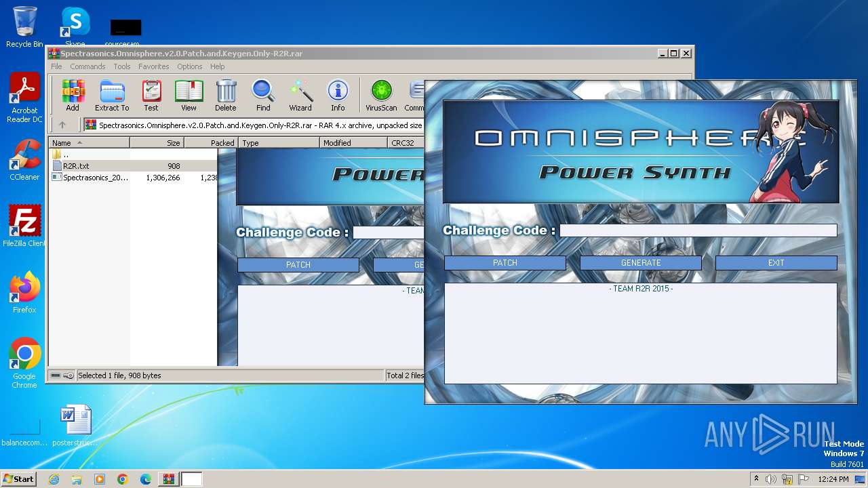The width and height of the screenshot is (868, 488).
Task: Select the posterstruc... Word document icon
Action: coord(75,426)
